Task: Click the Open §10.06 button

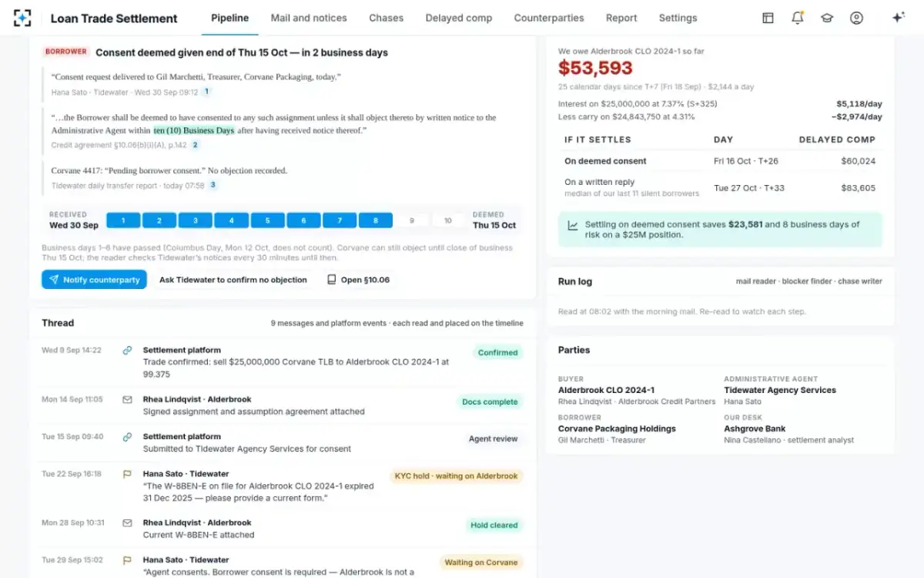Action: 358,280
